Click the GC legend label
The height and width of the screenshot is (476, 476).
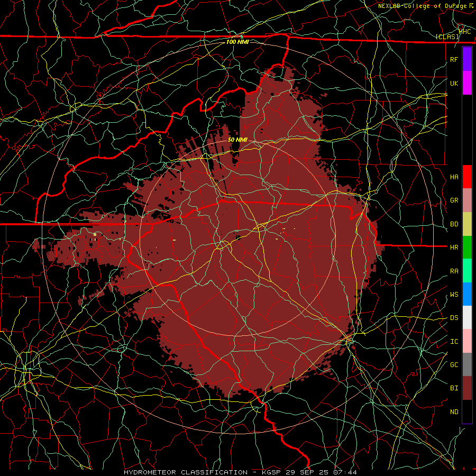pyautogui.click(x=454, y=365)
